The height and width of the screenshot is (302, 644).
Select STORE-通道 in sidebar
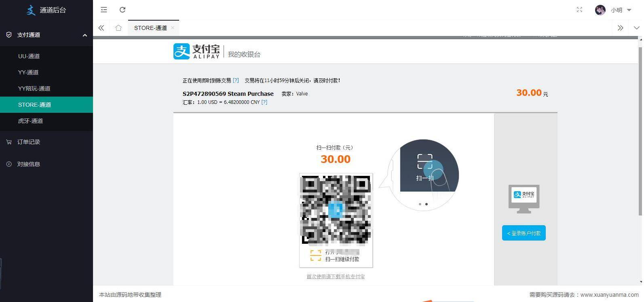point(46,105)
